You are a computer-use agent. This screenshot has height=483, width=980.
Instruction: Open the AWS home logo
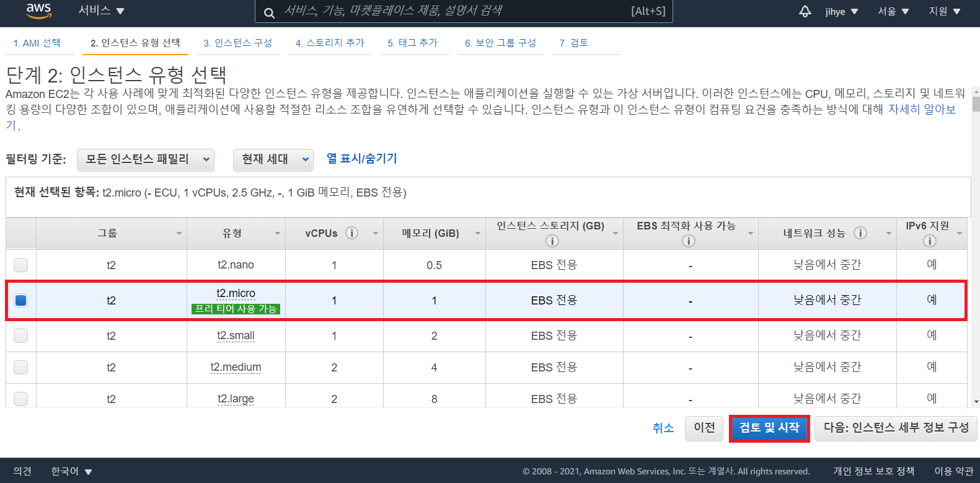coord(38,11)
